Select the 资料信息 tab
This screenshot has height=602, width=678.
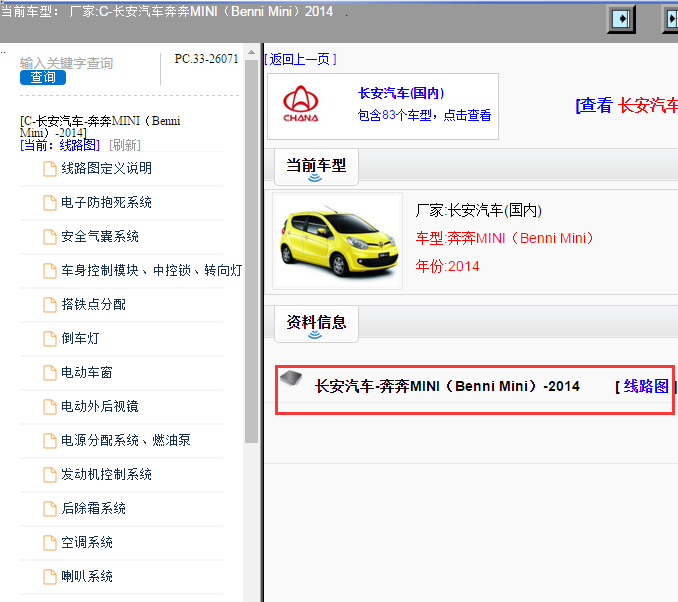tap(316, 323)
